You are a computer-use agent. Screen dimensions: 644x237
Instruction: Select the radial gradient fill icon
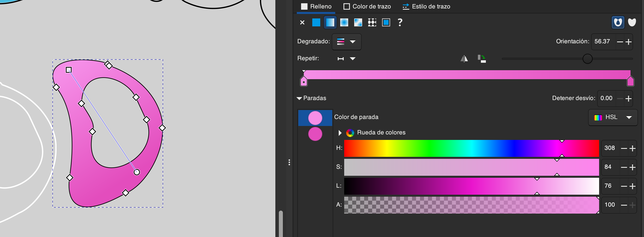pyautogui.click(x=344, y=22)
